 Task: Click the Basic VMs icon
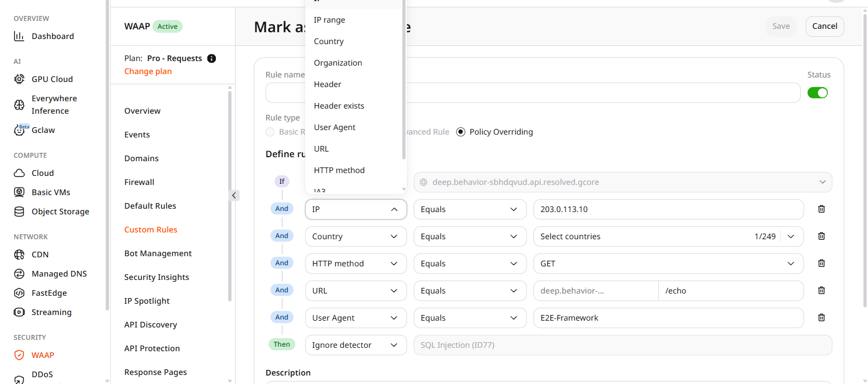click(x=19, y=192)
